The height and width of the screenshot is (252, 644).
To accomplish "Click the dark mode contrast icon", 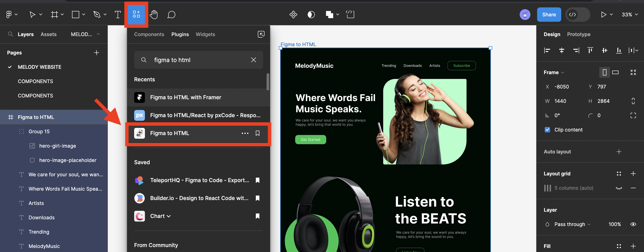I will pos(311,15).
